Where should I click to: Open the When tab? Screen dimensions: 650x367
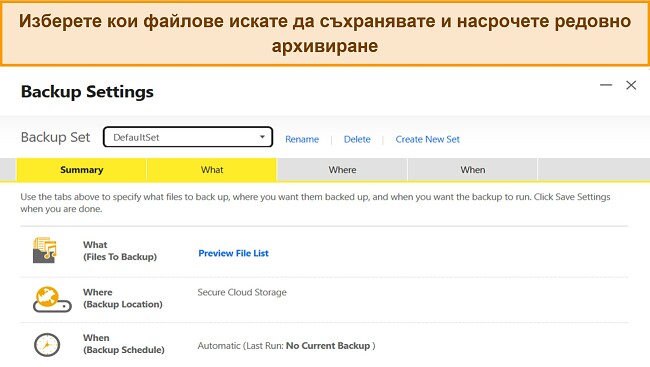pyautogui.click(x=473, y=170)
